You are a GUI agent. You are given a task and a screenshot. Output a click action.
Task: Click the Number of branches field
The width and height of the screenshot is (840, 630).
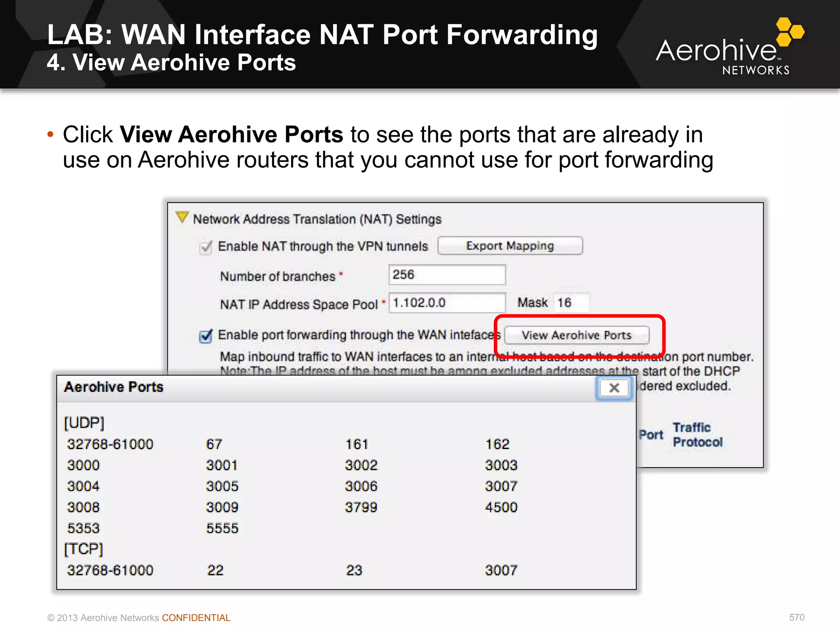click(x=447, y=274)
